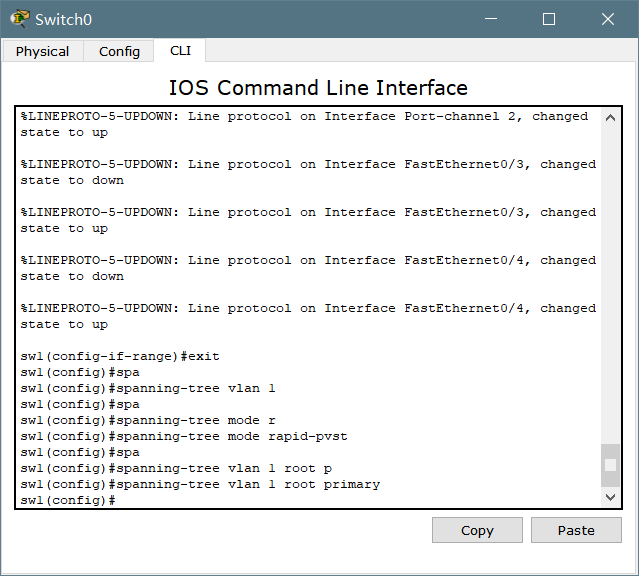
Task: Click the IOS Command Line Interface heading
Action: [318, 88]
